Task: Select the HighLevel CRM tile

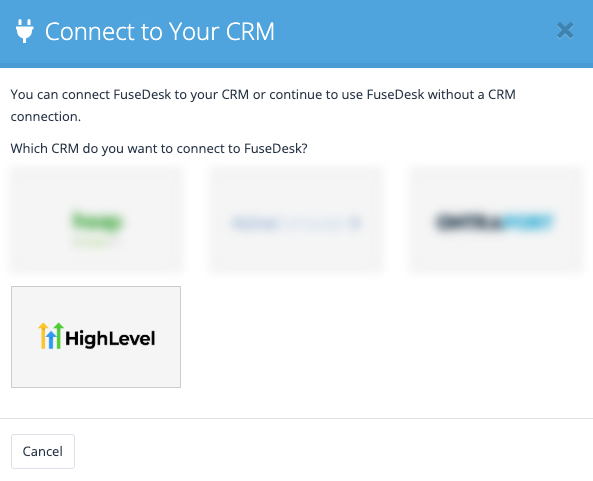Action: 96,337
